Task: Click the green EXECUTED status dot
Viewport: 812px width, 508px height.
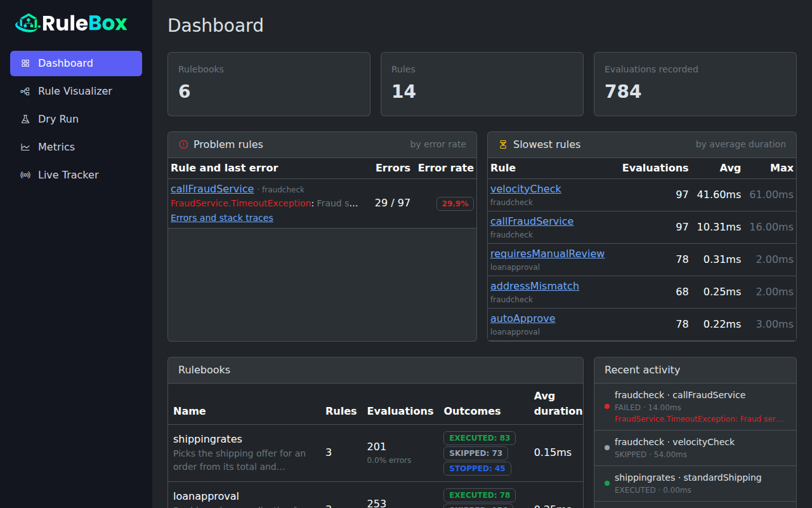Action: [607, 483]
